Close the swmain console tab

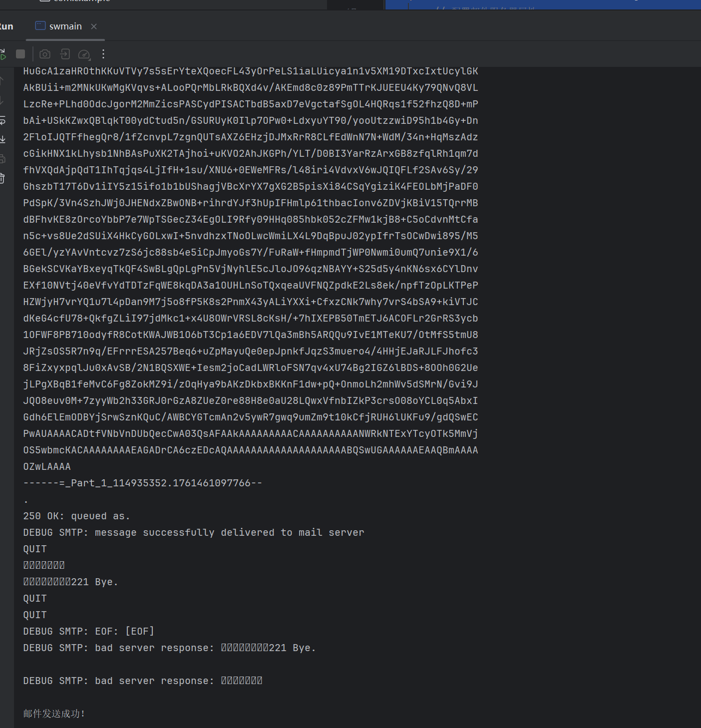93,26
